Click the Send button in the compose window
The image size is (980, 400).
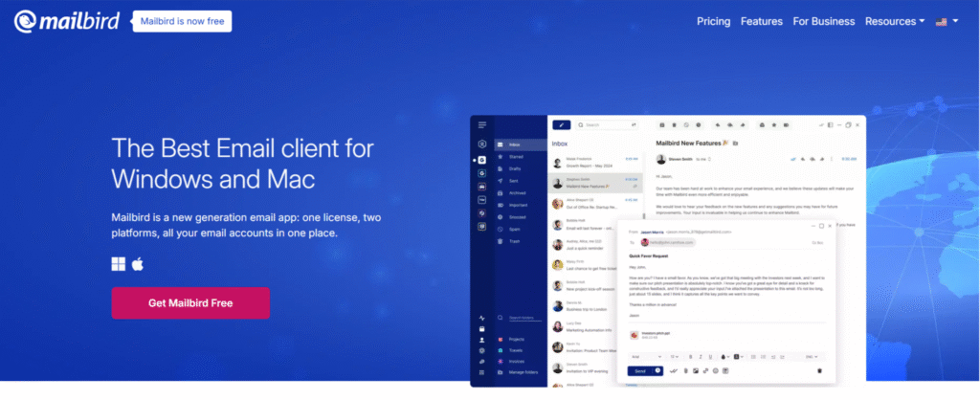click(x=640, y=370)
